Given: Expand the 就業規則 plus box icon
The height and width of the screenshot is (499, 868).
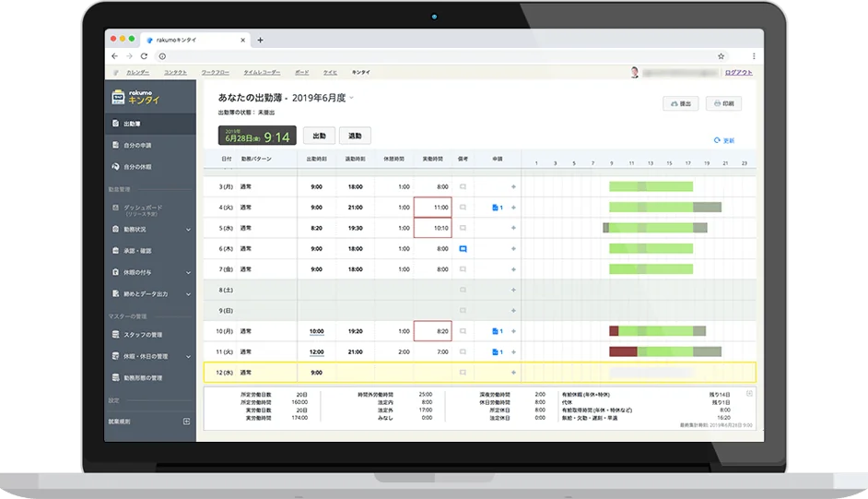Looking at the screenshot, I should [186, 422].
